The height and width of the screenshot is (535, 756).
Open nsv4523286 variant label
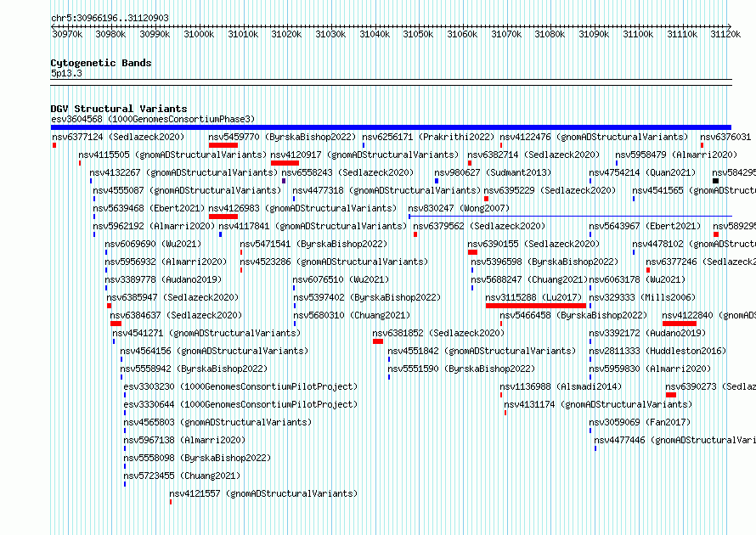[x=334, y=262]
